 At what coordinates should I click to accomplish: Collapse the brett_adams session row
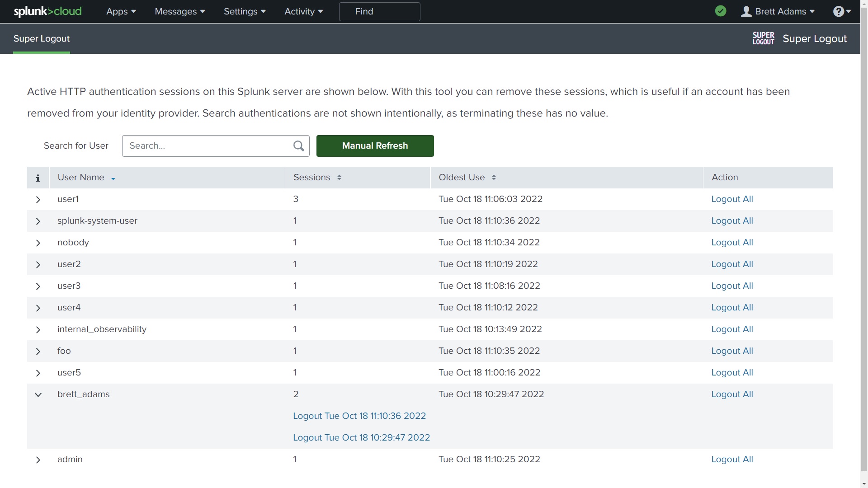tap(38, 394)
